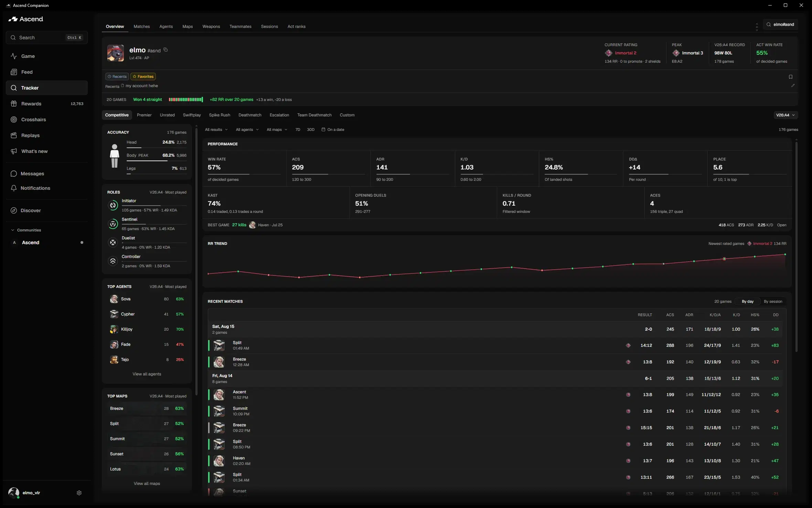Open Rewards from the sidebar
This screenshot has width=812, height=508.
(x=47, y=104)
